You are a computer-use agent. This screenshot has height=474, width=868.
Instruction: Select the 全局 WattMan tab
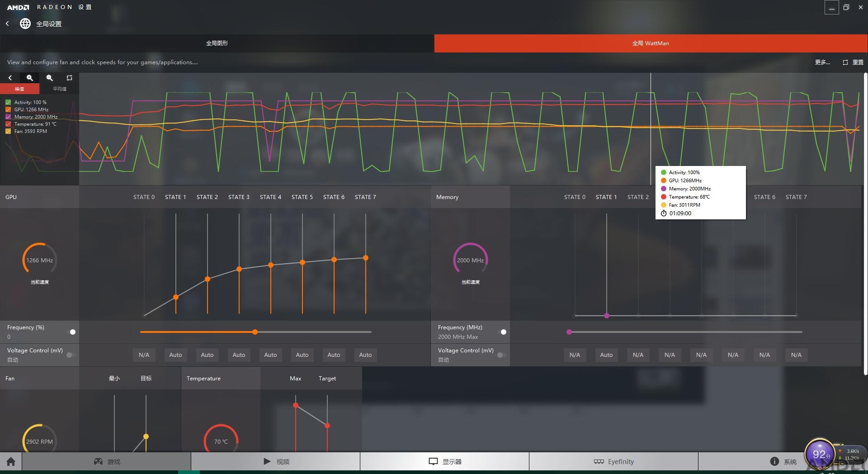click(651, 43)
